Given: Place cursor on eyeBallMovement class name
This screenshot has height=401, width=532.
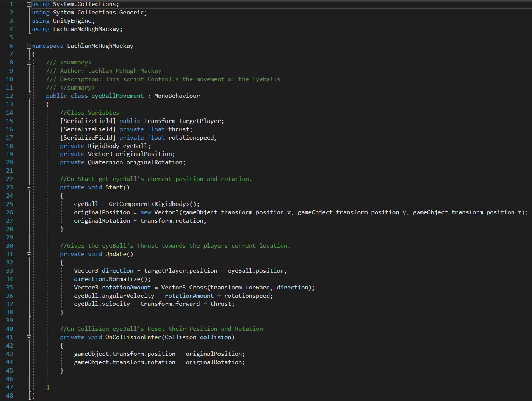Looking at the screenshot, I should tap(117, 96).
